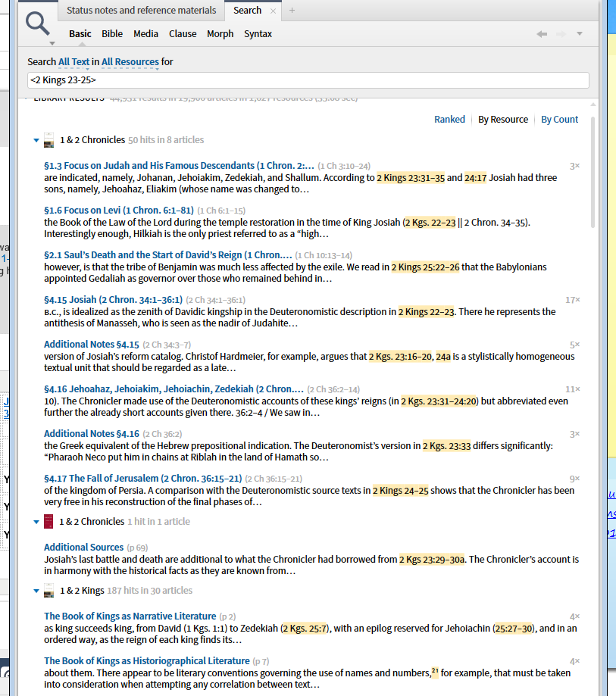Collapse 1 & 2 Chronicles with 50 hits

click(x=36, y=140)
